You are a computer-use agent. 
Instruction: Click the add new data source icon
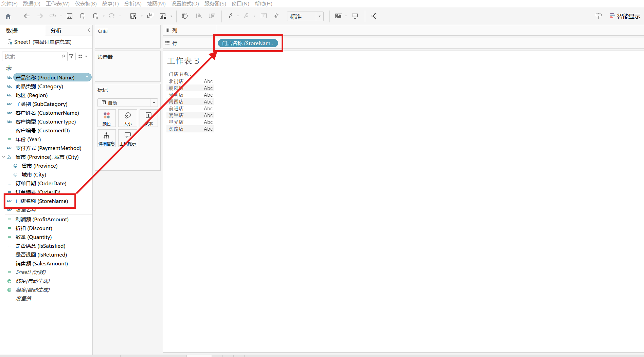83,16
